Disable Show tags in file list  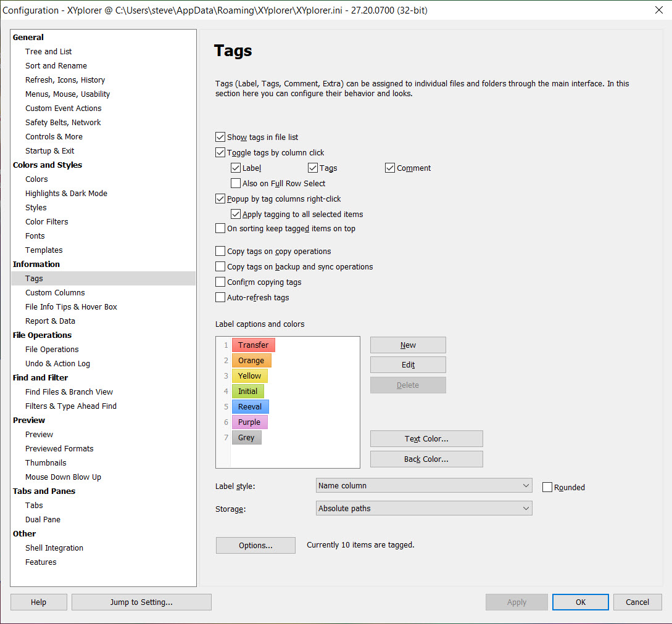pos(220,138)
